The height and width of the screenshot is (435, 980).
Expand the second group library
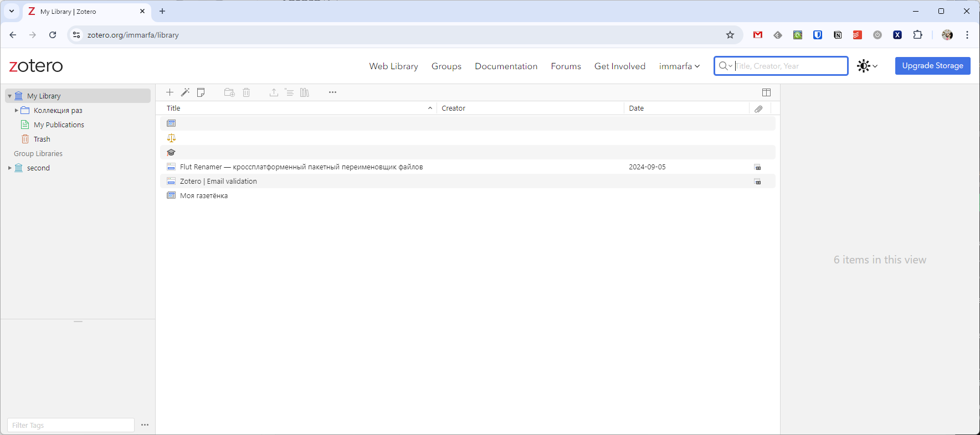click(9, 168)
